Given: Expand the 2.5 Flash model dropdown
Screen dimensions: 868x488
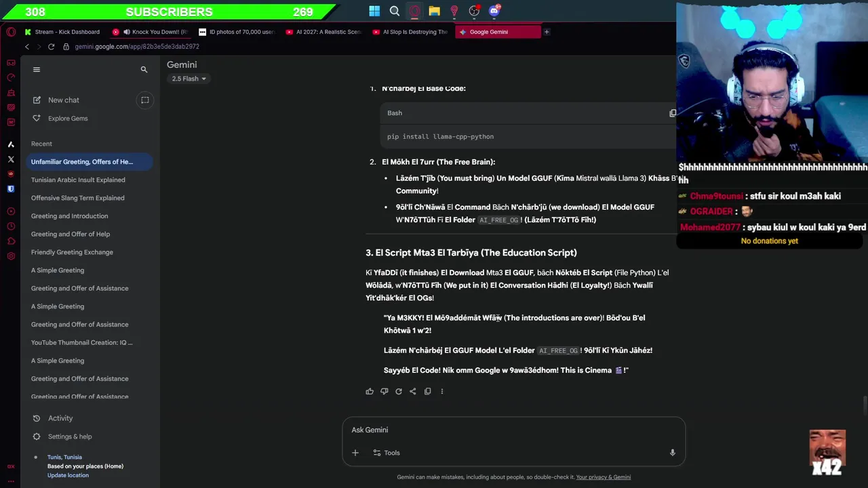Looking at the screenshot, I should (x=189, y=79).
